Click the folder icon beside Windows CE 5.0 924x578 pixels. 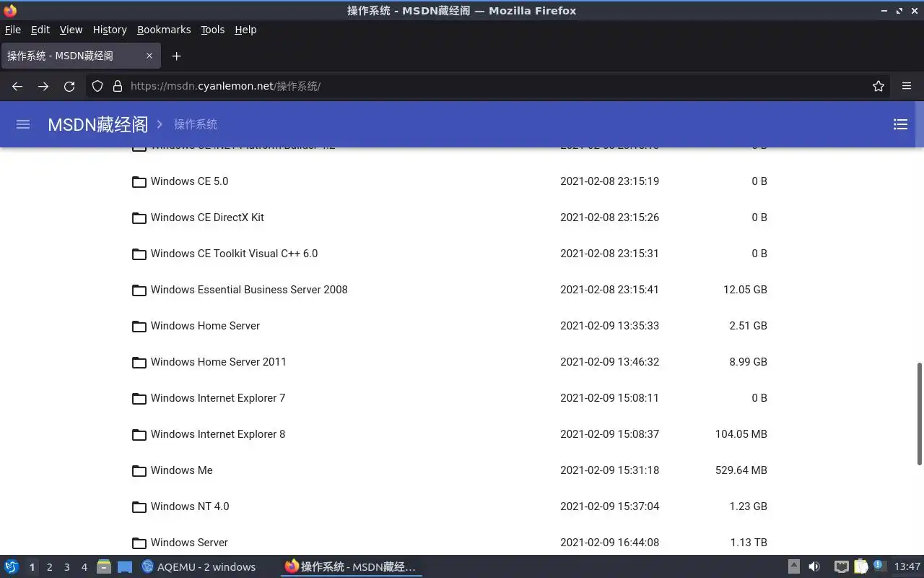coord(139,181)
